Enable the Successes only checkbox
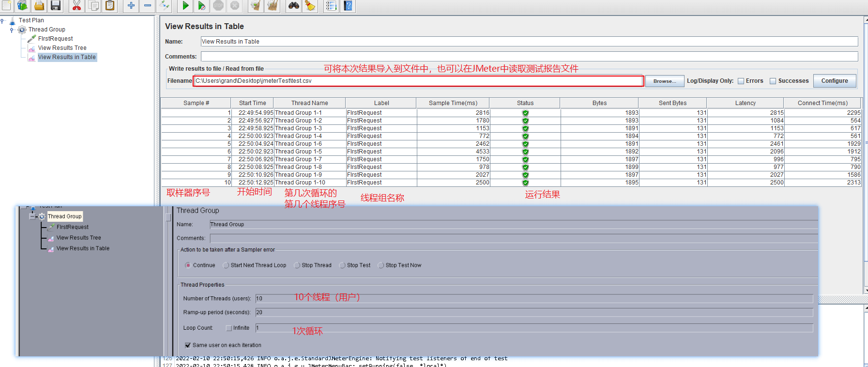Image resolution: width=868 pixels, height=367 pixels. pos(773,81)
